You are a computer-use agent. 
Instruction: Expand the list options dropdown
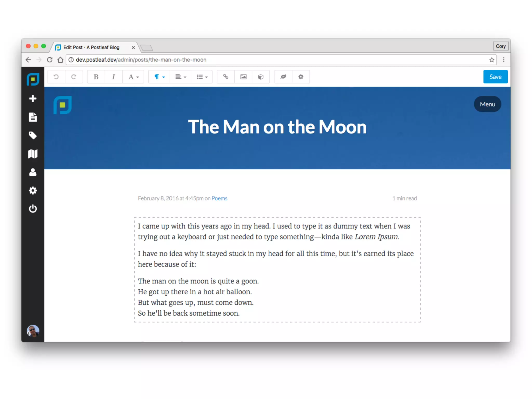pyautogui.click(x=202, y=77)
